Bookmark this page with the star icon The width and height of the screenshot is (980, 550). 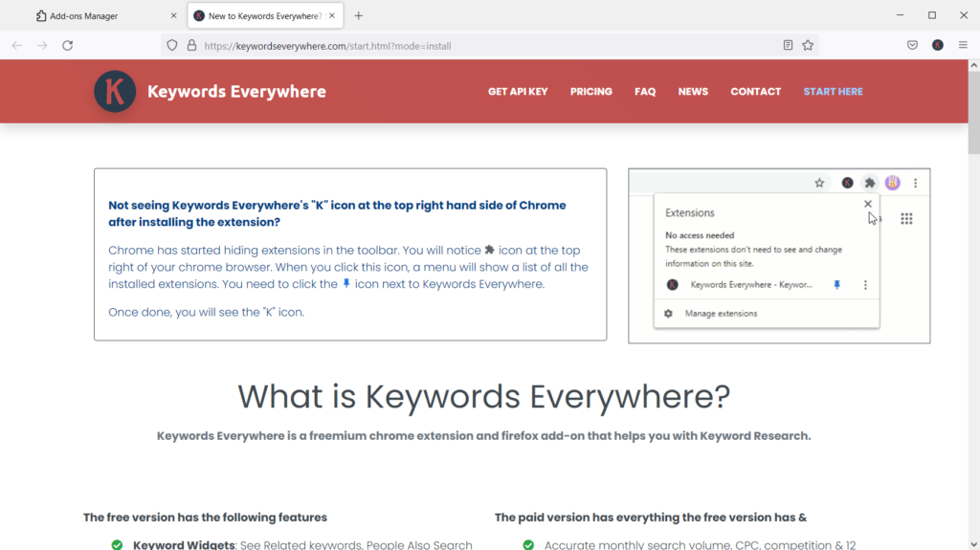(808, 45)
